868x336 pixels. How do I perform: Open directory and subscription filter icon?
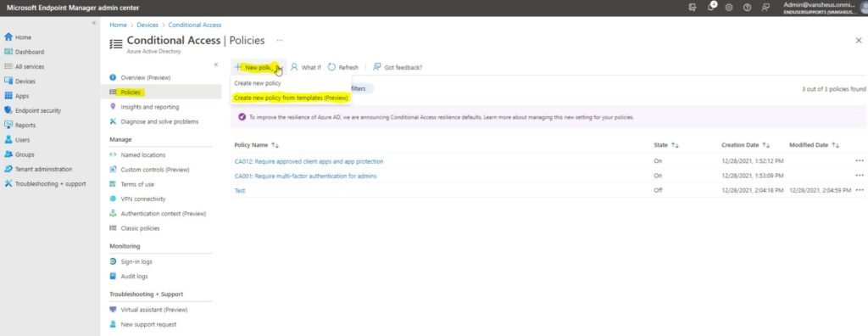[693, 8]
